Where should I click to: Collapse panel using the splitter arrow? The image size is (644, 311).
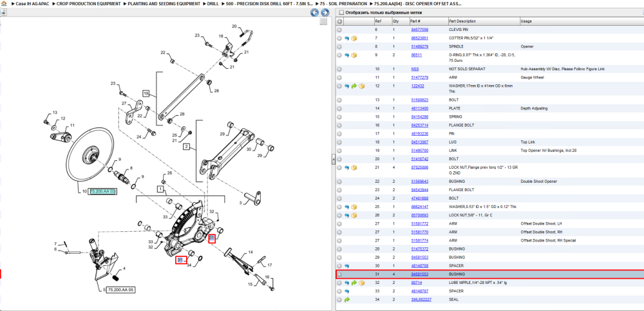[x=334, y=159]
